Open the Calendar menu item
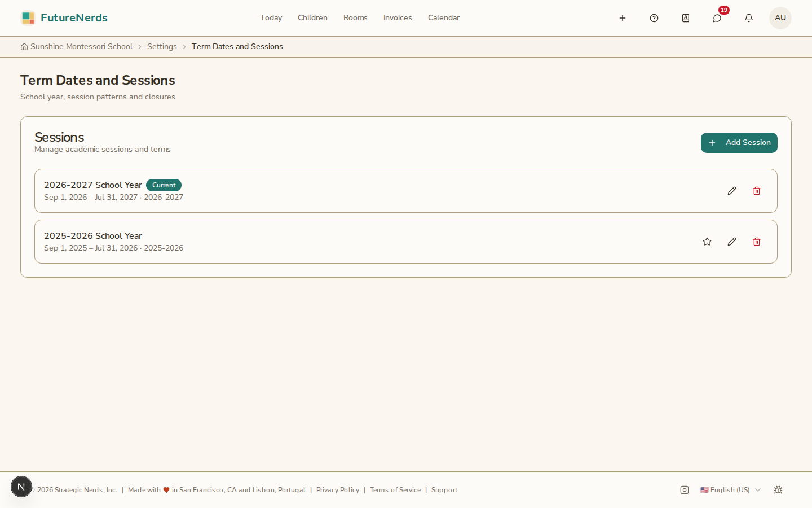Image resolution: width=812 pixels, height=508 pixels. 444,18
